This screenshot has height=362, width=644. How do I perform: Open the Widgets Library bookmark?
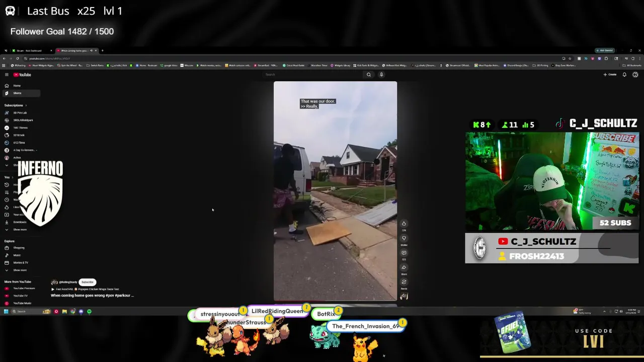point(341,65)
